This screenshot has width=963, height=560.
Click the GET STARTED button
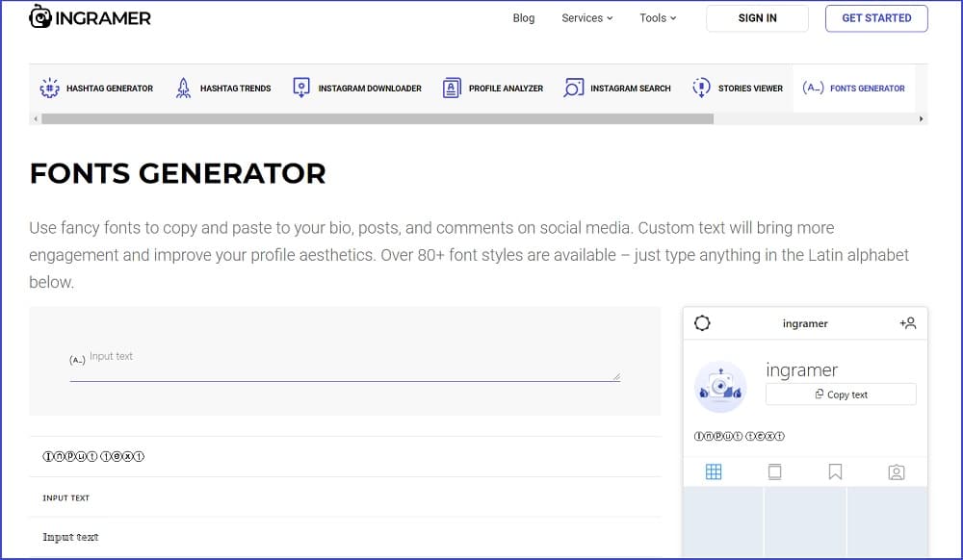click(x=876, y=18)
